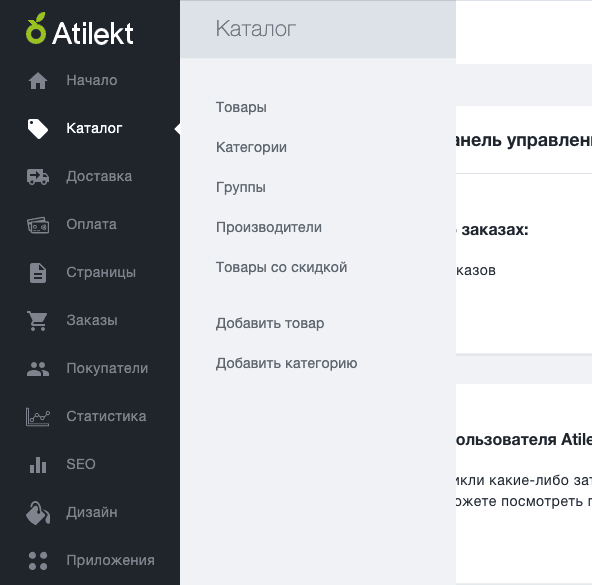
Task: Click the bar chart icon for SEO
Action: [38, 465]
